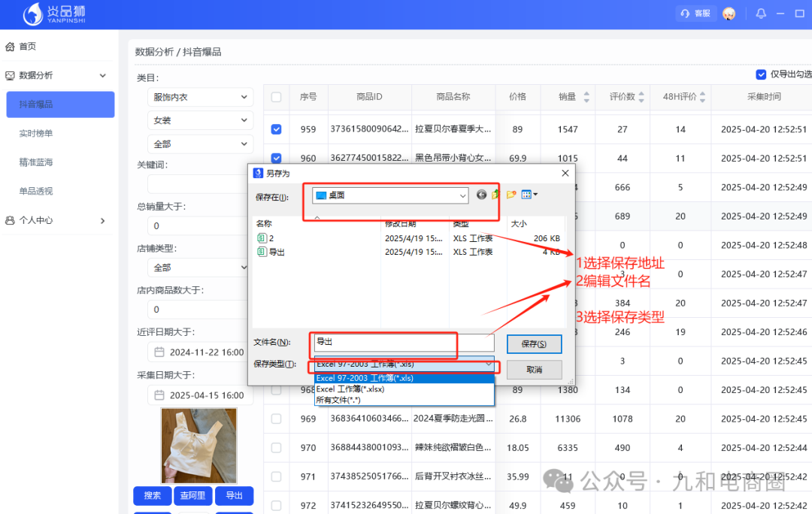Viewport: 812px width, 514px height.
Task: Open the 服饰内衣 category dropdown
Action: [x=200, y=97]
